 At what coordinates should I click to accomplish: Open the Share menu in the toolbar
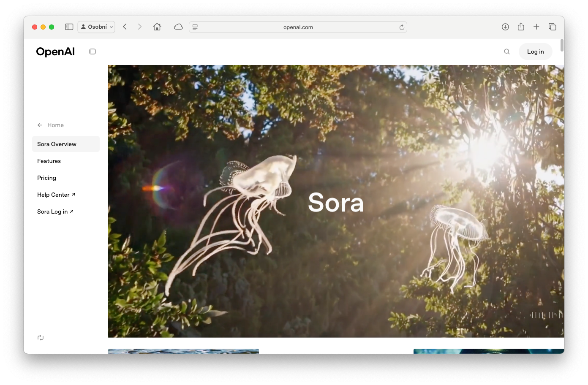click(x=521, y=27)
